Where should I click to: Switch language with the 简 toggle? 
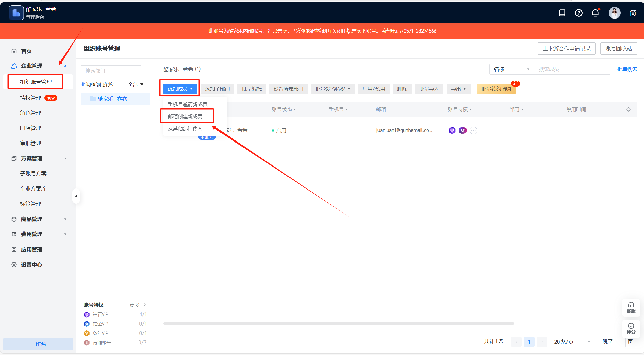click(633, 13)
